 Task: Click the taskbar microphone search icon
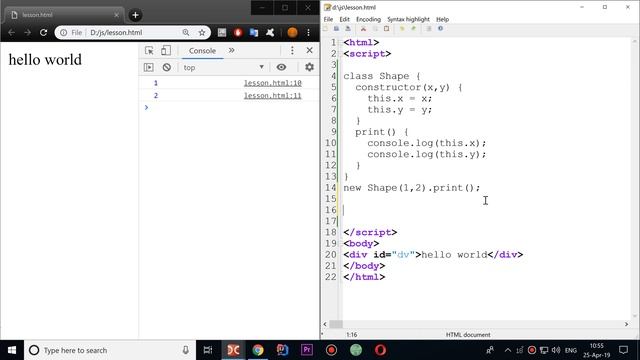[x=185, y=350]
